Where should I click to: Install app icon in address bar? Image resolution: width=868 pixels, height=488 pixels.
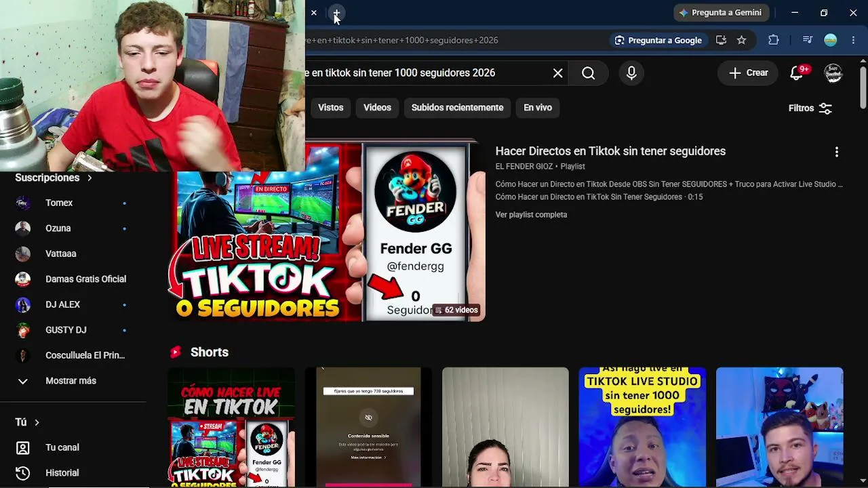pos(721,40)
